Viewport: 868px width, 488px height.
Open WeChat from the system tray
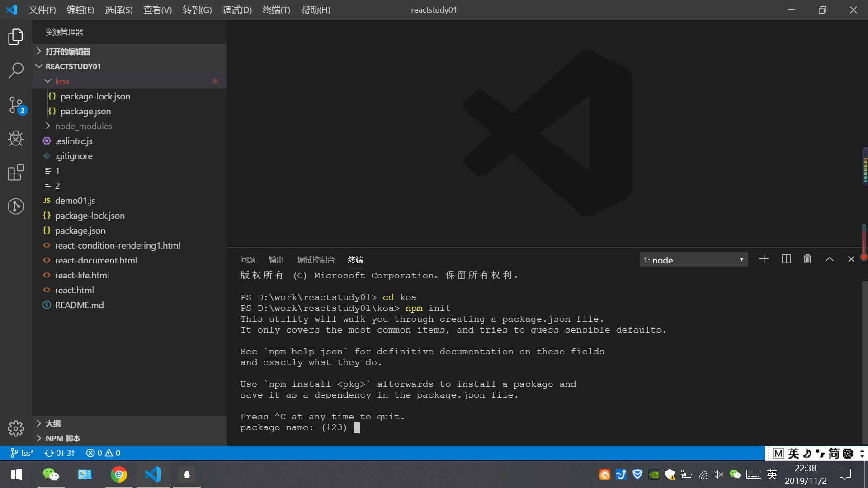pos(735,474)
